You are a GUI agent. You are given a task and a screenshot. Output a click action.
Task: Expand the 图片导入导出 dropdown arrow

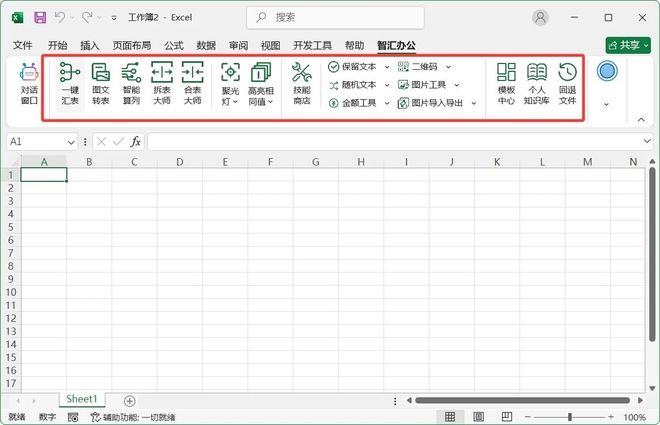pos(474,103)
